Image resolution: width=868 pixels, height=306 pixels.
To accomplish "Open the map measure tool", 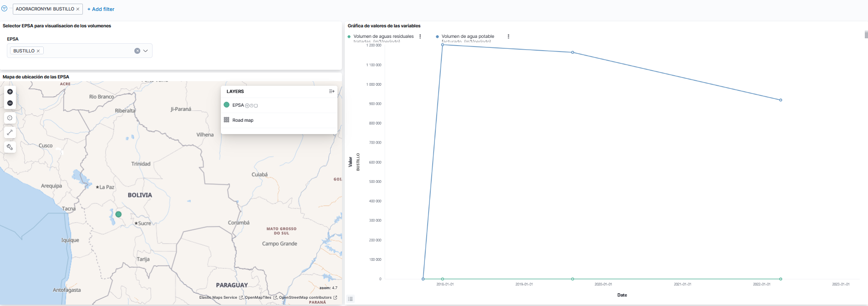I will point(10,132).
